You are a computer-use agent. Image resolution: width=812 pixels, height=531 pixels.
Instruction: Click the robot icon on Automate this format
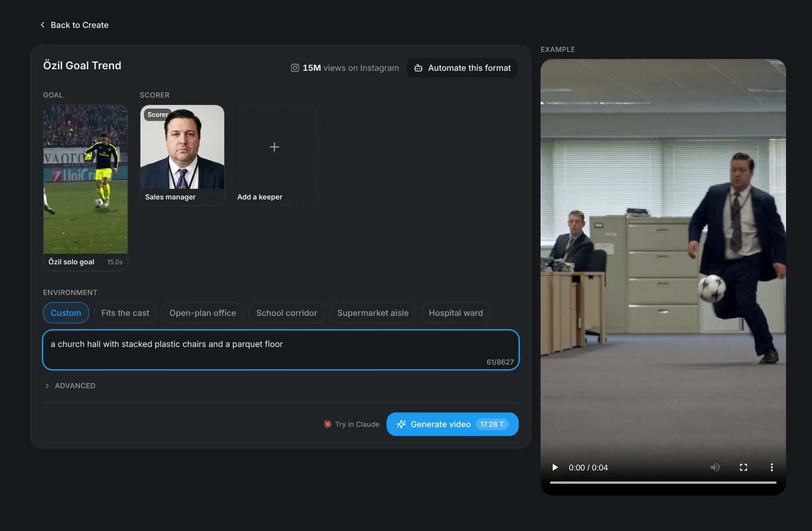click(x=418, y=68)
